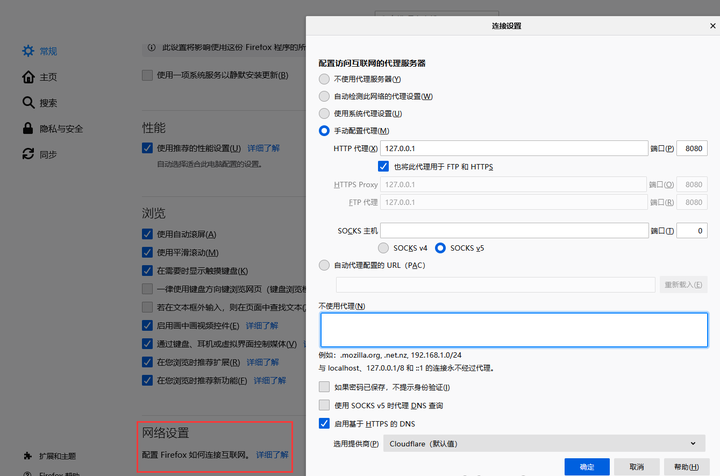Click the 取消 cancel button

pyautogui.click(x=636, y=467)
